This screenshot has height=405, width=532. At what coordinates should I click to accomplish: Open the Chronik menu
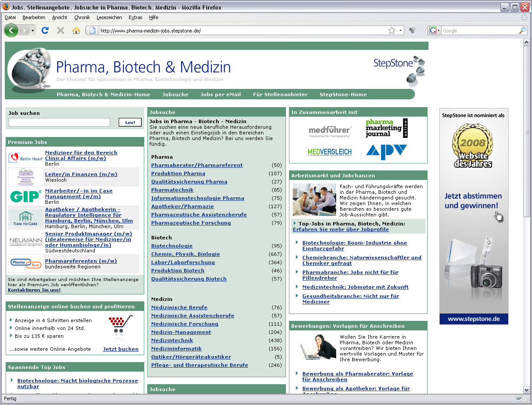(82, 17)
